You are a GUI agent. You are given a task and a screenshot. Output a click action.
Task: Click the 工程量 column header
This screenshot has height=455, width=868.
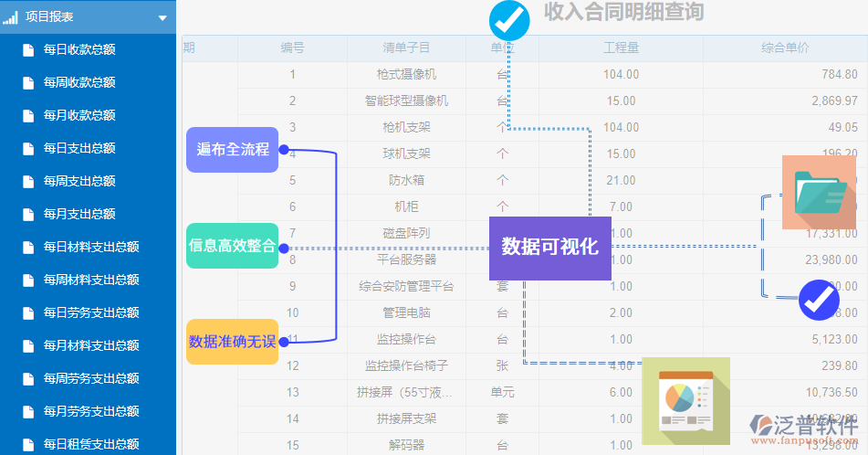pyautogui.click(x=621, y=48)
